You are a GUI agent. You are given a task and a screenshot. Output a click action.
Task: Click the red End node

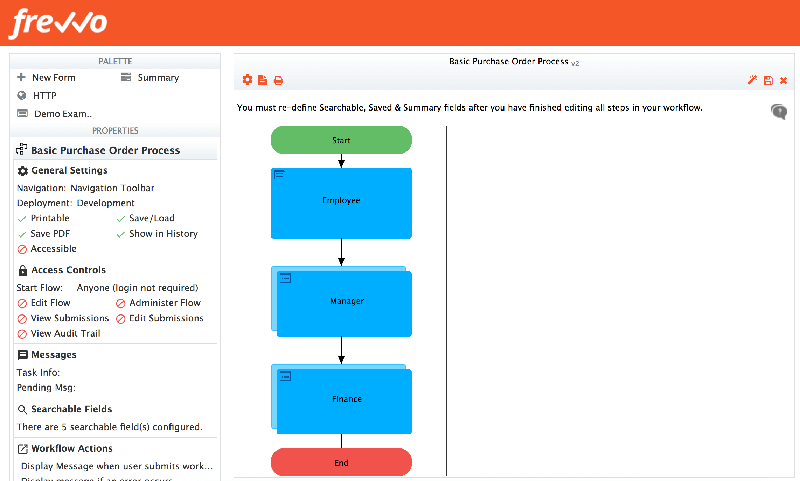point(341,462)
